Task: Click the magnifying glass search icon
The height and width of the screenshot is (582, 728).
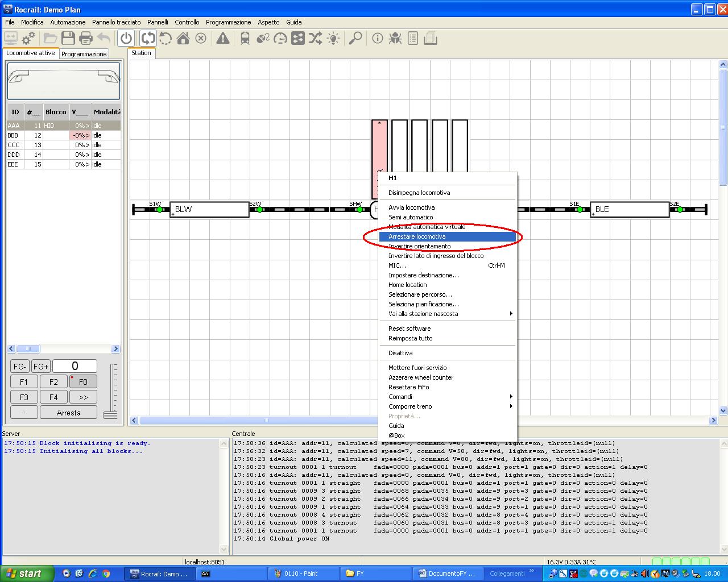Action: click(x=355, y=39)
